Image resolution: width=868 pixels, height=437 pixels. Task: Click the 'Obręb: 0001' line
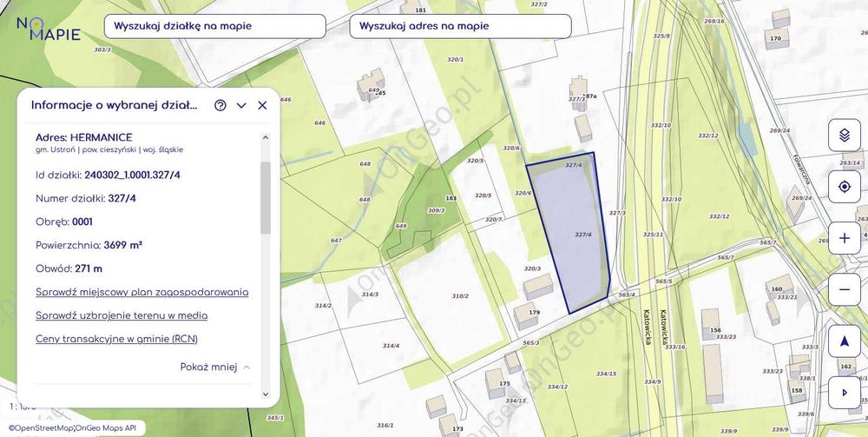pyautogui.click(x=63, y=222)
